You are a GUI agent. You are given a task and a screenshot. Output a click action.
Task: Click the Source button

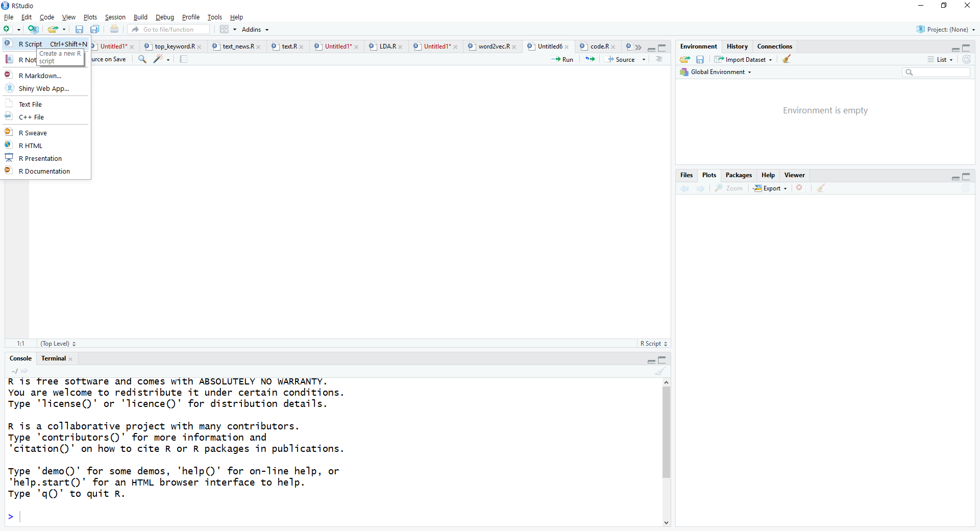point(621,59)
